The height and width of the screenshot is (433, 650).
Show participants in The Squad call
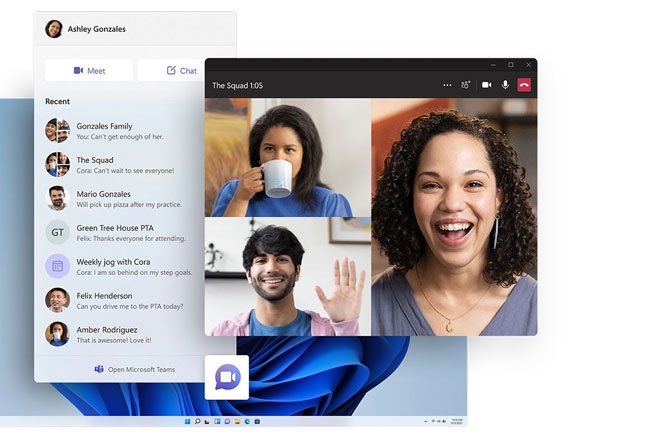coord(466,85)
